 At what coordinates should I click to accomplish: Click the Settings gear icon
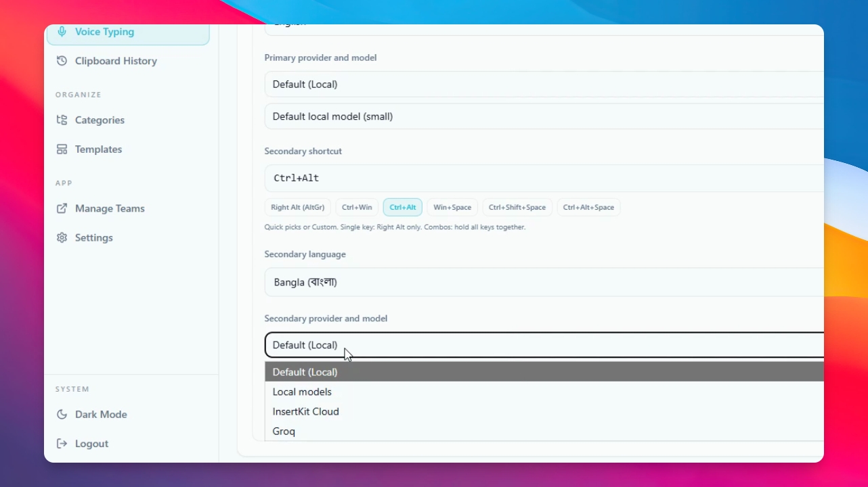coord(62,237)
